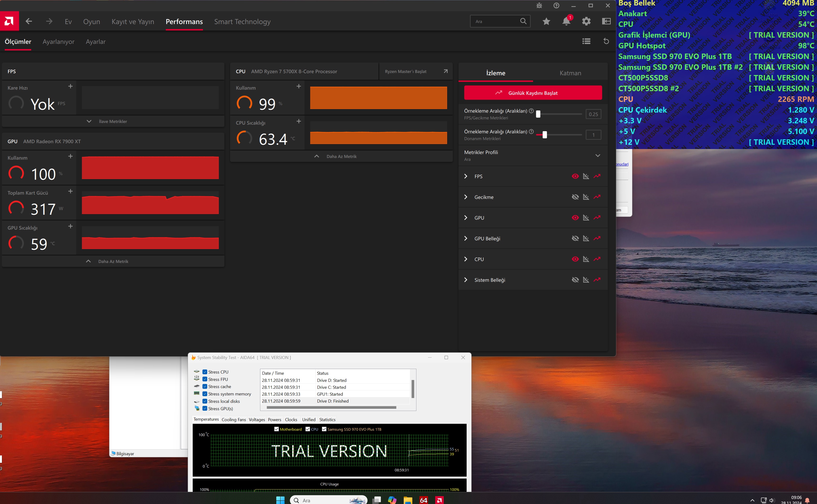Click the notifications bell icon

tap(566, 22)
